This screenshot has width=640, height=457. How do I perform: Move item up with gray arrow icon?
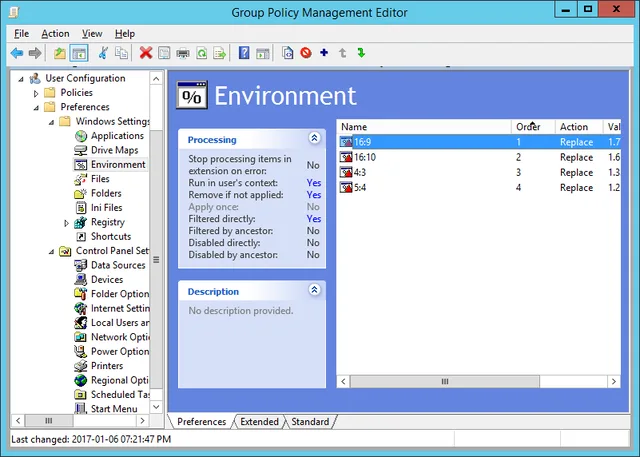point(342,53)
